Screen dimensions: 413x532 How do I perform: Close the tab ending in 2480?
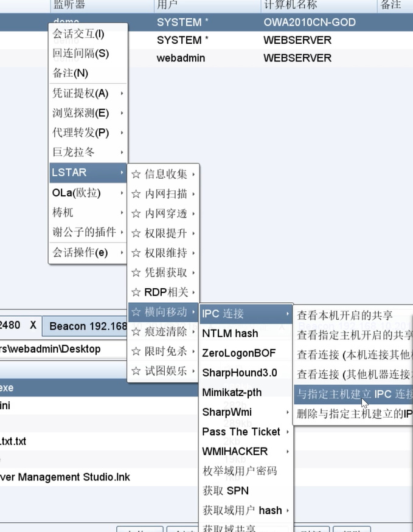point(33,325)
